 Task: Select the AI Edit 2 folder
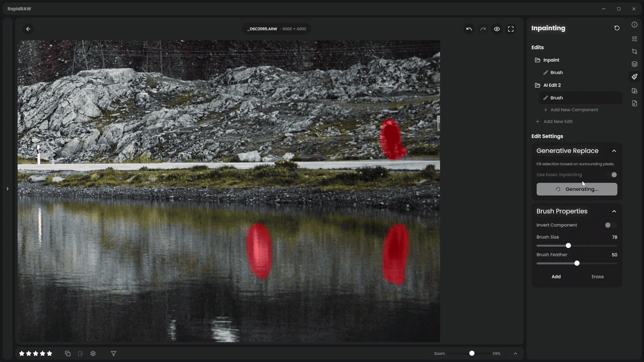(x=577, y=85)
